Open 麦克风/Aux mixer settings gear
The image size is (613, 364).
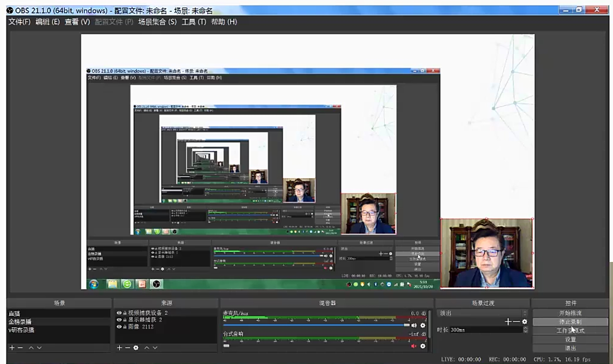click(423, 325)
